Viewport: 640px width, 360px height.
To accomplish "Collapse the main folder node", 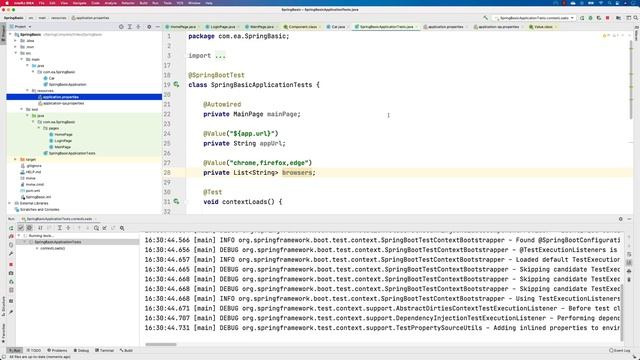I will [22, 60].
